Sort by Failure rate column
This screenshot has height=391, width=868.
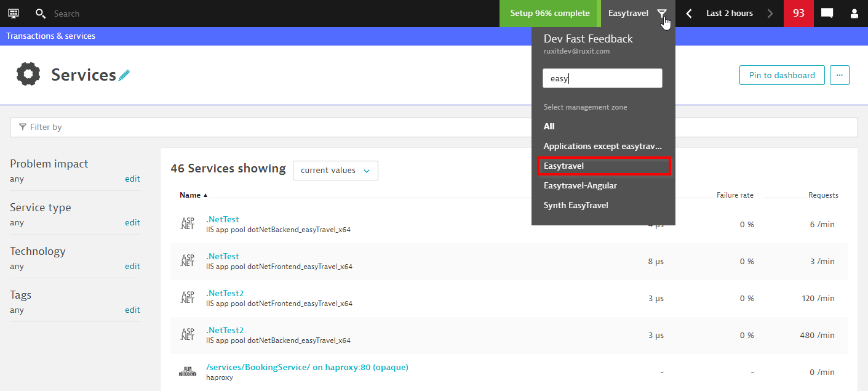[735, 195]
